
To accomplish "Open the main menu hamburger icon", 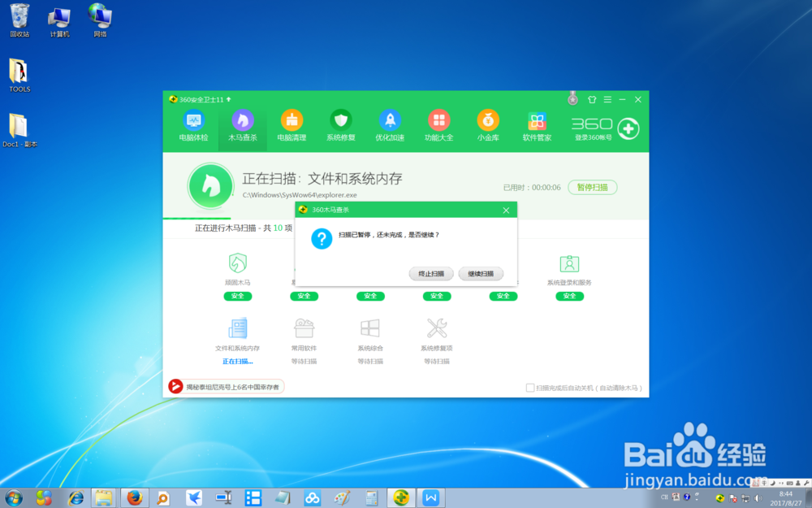I will [607, 99].
